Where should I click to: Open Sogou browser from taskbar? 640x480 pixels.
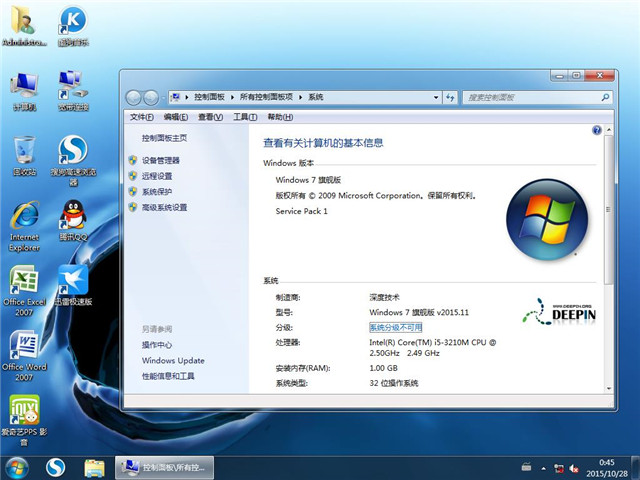point(55,468)
